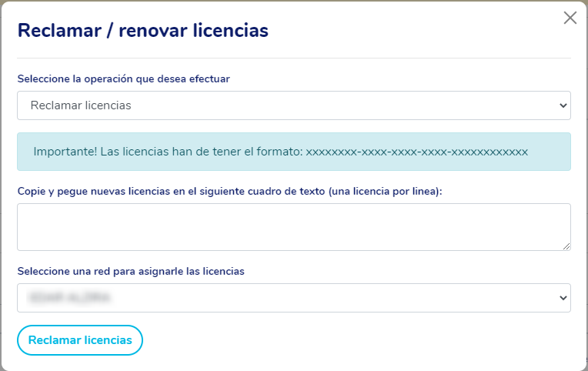This screenshot has height=371, width=588.
Task: Click the dialog title Reclamar / renovar licencias
Action: tap(142, 31)
